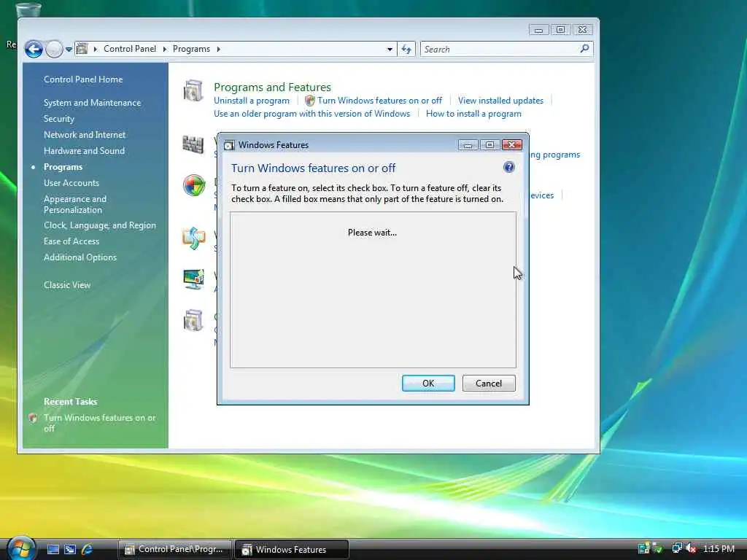
Task: Click the muted volume tray icon
Action: point(690,548)
